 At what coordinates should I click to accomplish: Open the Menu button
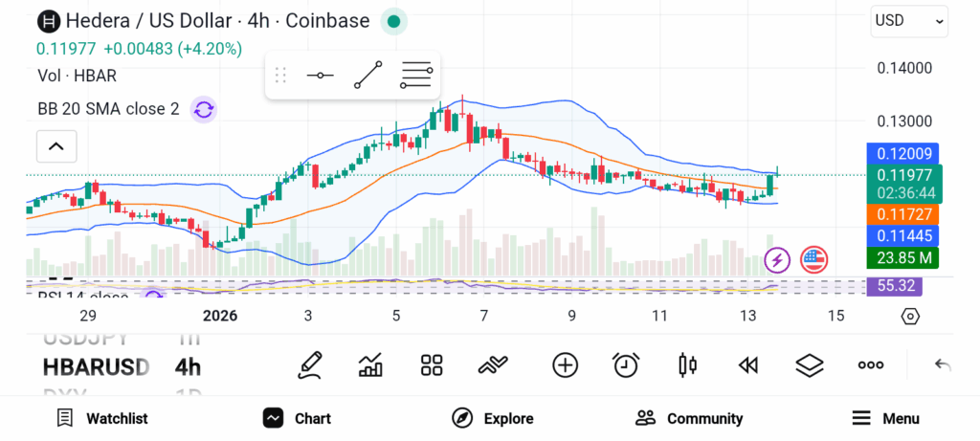(x=885, y=418)
